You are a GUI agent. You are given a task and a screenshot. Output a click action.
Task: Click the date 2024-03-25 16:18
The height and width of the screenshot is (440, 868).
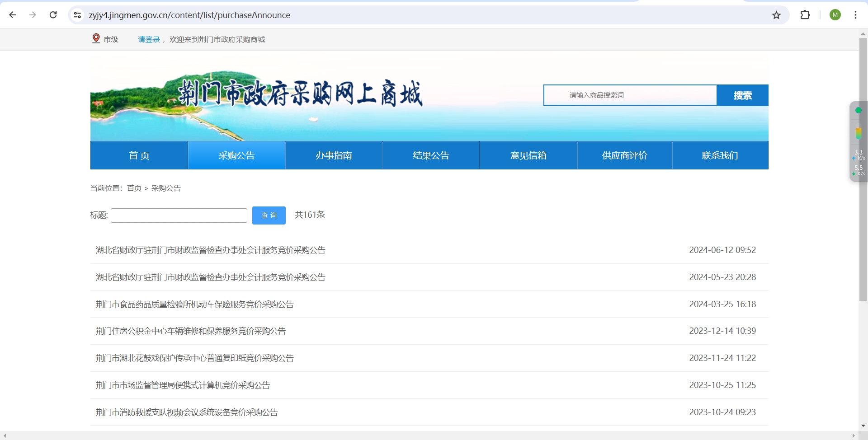pyautogui.click(x=722, y=304)
